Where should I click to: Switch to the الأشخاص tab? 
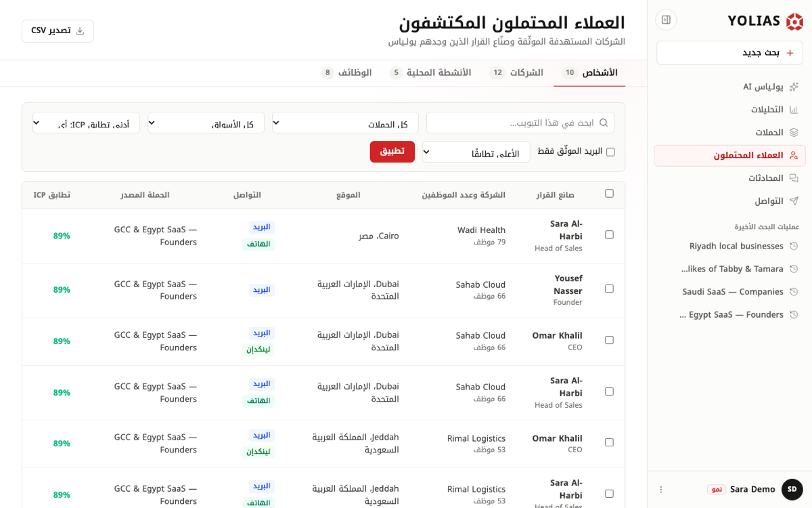click(x=589, y=72)
